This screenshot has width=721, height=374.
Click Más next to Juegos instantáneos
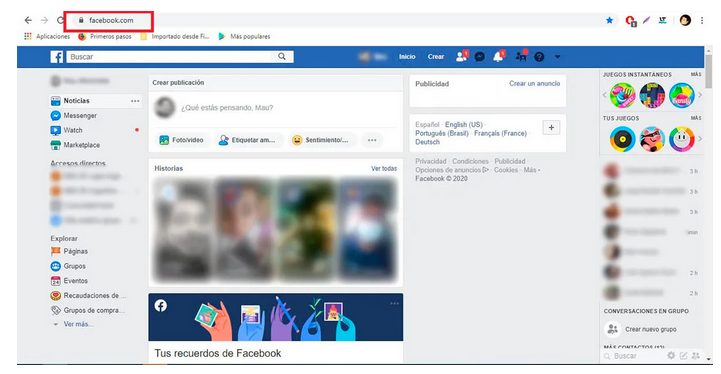coord(696,74)
